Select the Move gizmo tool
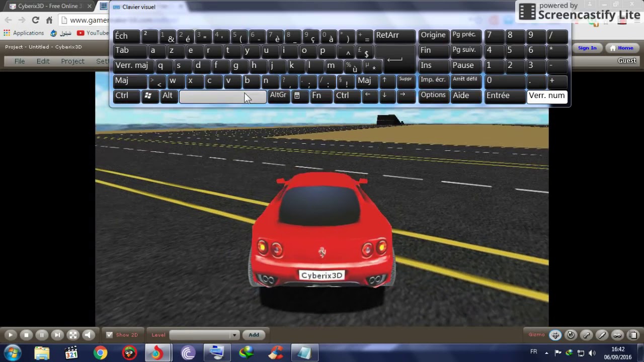Screen dimensions: 644x362 coord(555,335)
